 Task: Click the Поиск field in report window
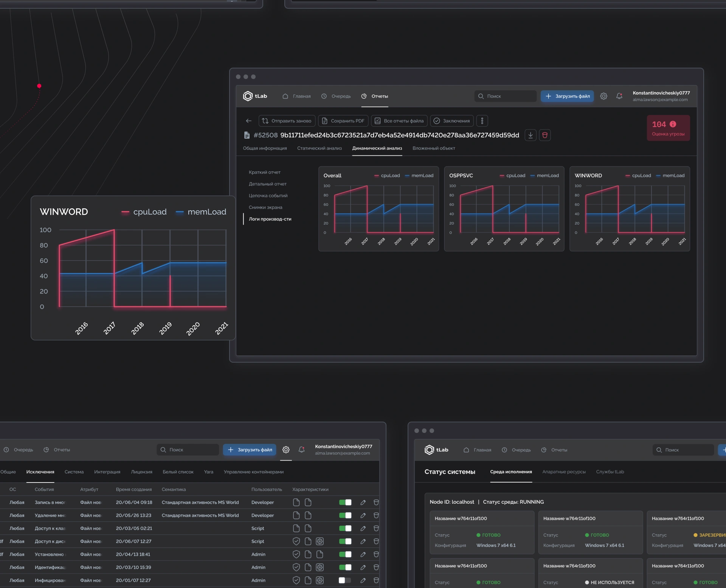tap(506, 96)
